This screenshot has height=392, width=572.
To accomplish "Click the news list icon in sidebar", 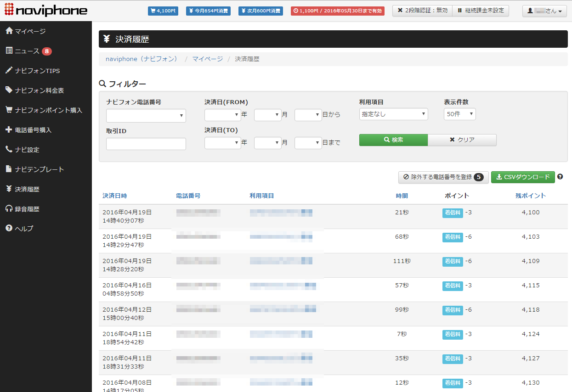I will click(9, 51).
